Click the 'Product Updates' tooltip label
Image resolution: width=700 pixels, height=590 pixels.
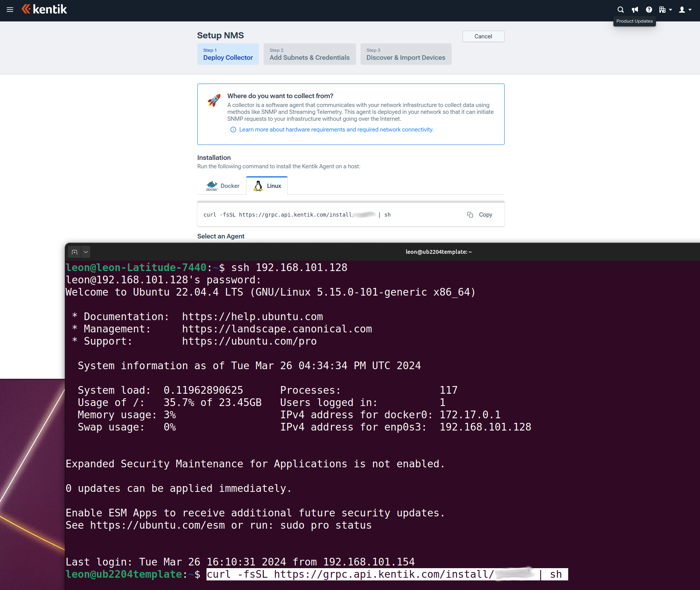[634, 21]
